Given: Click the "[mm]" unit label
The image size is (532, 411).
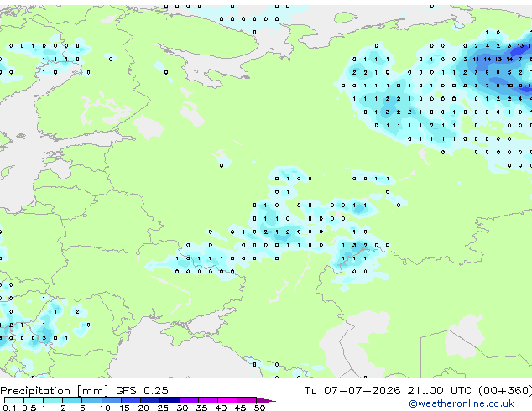Looking at the screenshot, I should [92, 391].
